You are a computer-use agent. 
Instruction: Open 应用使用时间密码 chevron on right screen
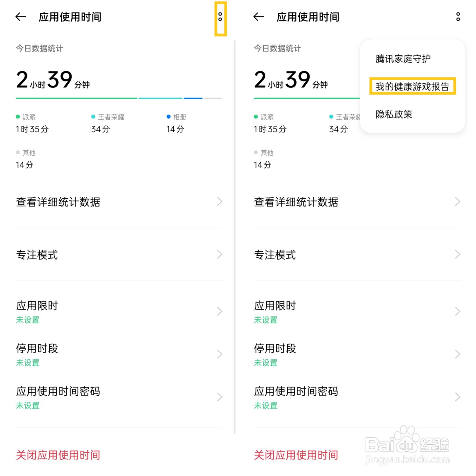pos(458,397)
